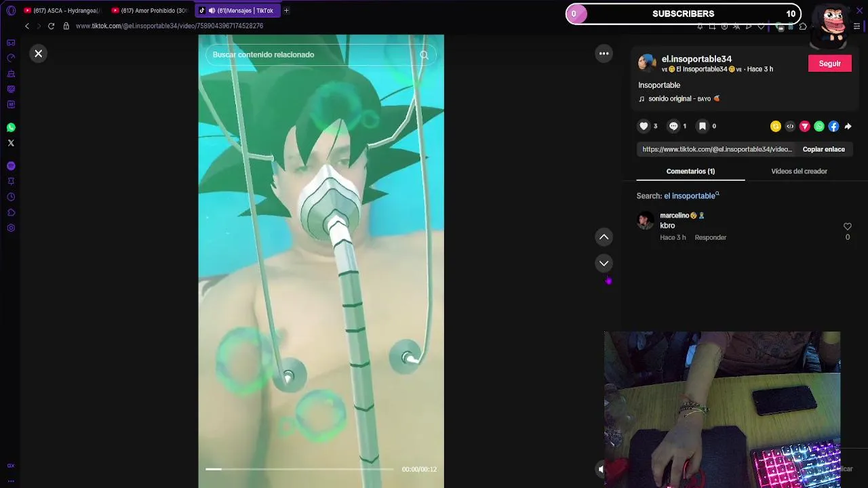Image resolution: width=868 pixels, height=488 pixels.
Task: Open the comments bubble icon
Action: click(673, 126)
